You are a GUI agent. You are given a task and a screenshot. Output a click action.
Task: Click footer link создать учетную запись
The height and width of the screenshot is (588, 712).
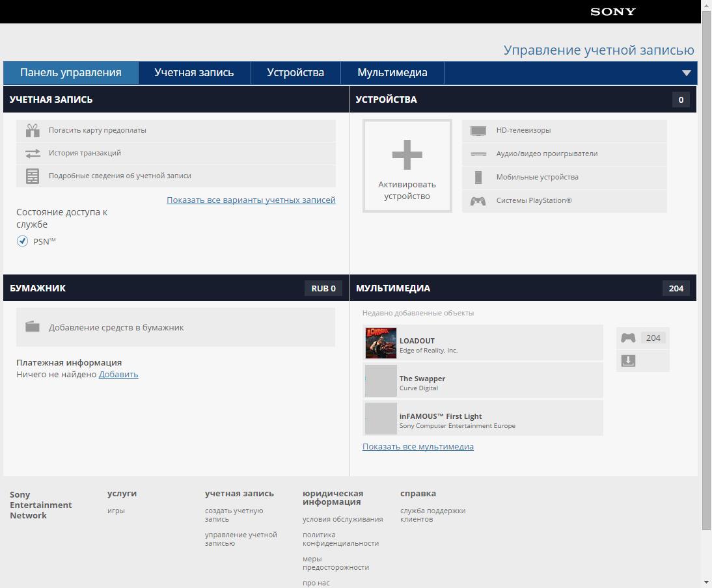(x=234, y=515)
